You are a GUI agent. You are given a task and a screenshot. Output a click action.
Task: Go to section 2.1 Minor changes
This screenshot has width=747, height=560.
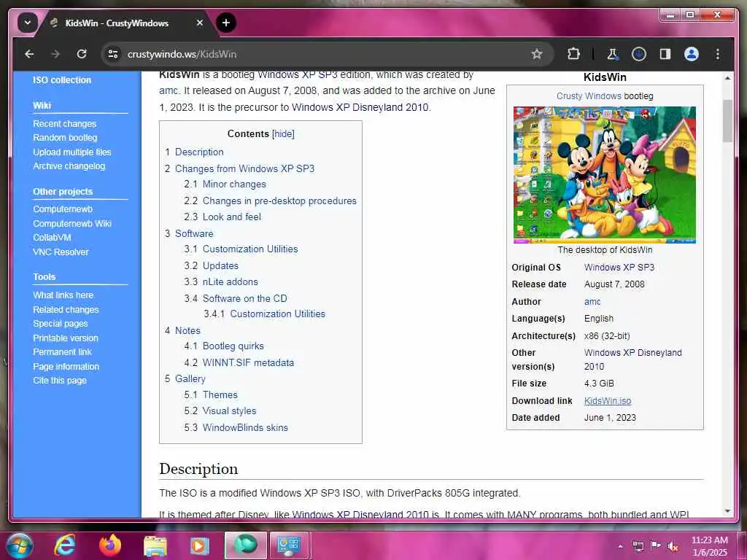tap(234, 184)
